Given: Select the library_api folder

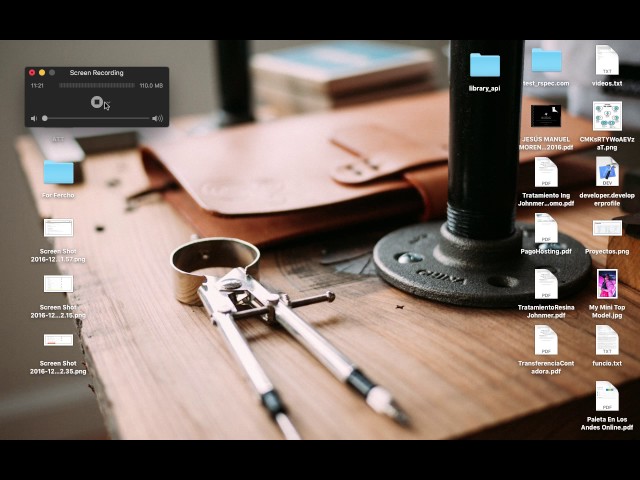Looking at the screenshot, I should [484, 66].
